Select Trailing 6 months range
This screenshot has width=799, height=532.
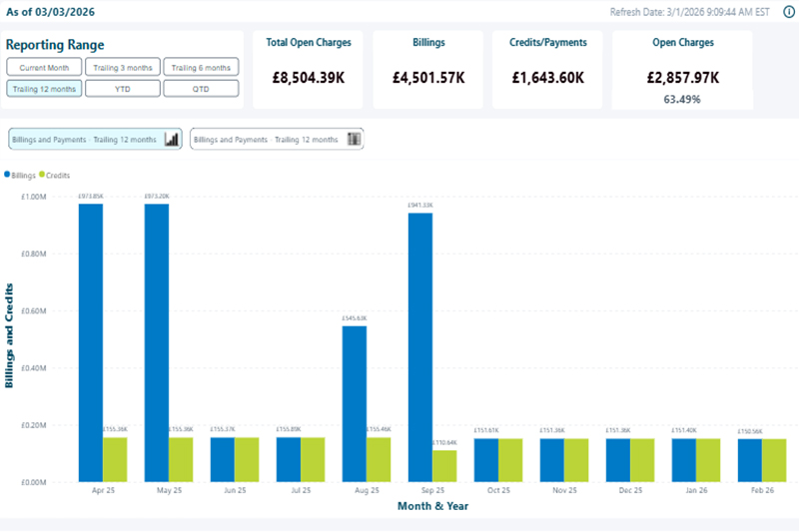pos(201,67)
